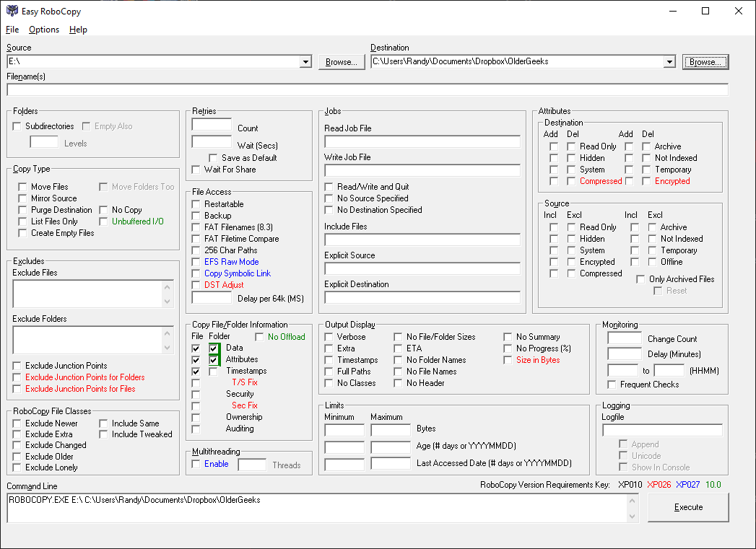The height and width of the screenshot is (549, 756).
Task: Check Read/Write and Quit
Action: [329, 187]
